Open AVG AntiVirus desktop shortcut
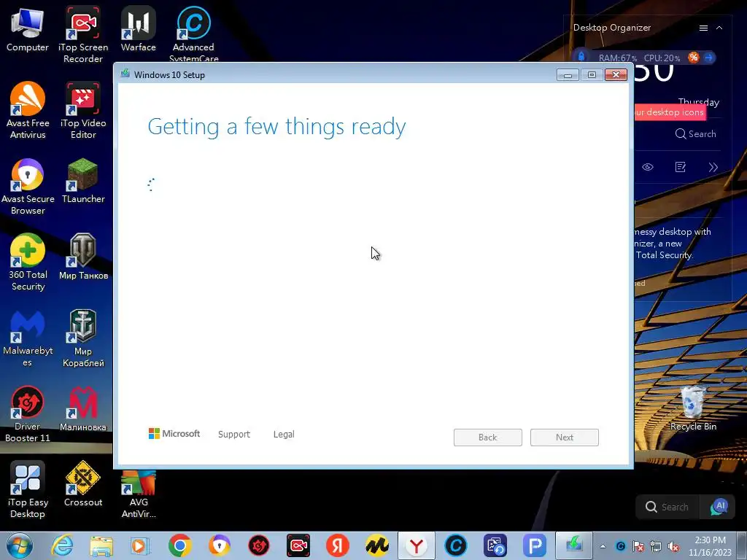Screen dimensions: 747x560 138,494
